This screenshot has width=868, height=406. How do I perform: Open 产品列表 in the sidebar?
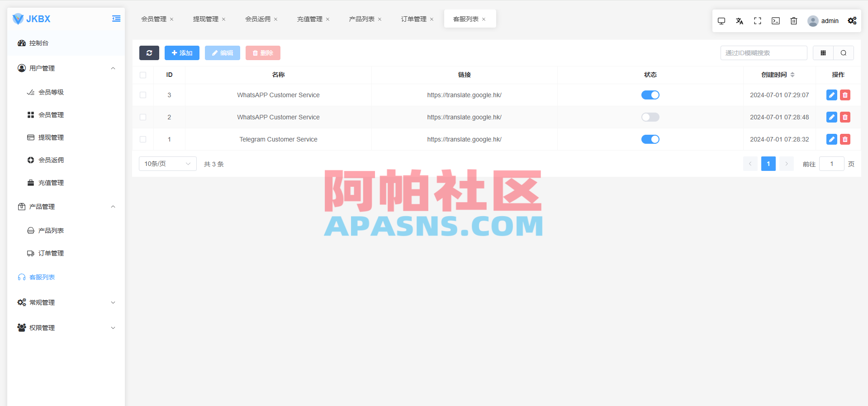pyautogui.click(x=66, y=231)
